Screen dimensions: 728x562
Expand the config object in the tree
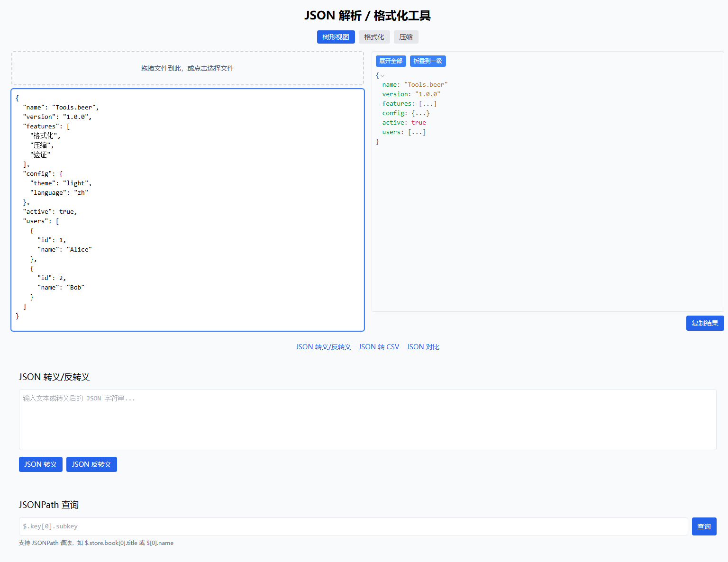click(421, 113)
